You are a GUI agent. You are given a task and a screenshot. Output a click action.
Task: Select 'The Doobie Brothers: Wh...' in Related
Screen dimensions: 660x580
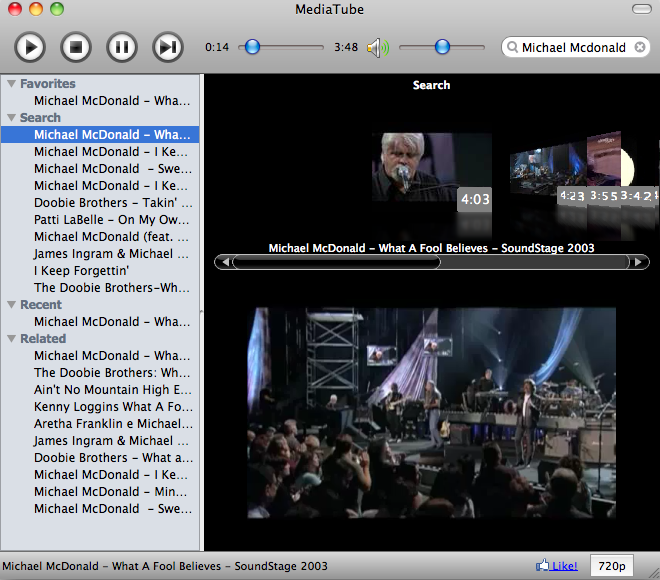100,373
